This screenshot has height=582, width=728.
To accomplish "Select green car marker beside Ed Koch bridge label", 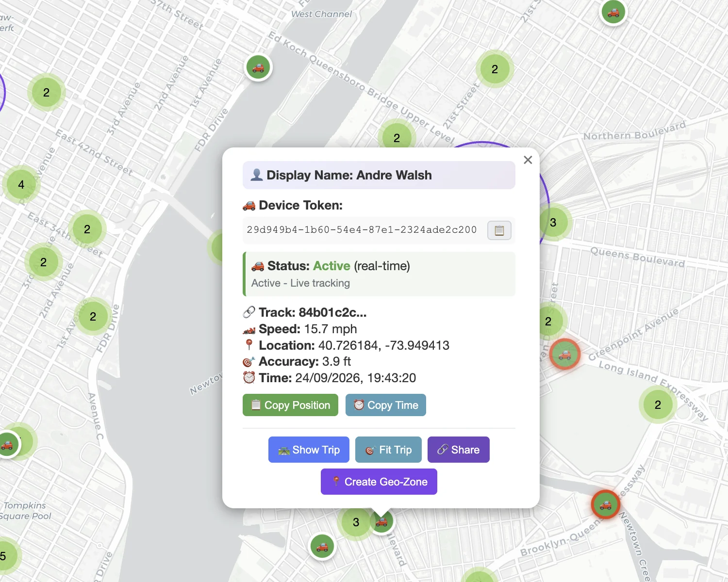I will (x=258, y=67).
